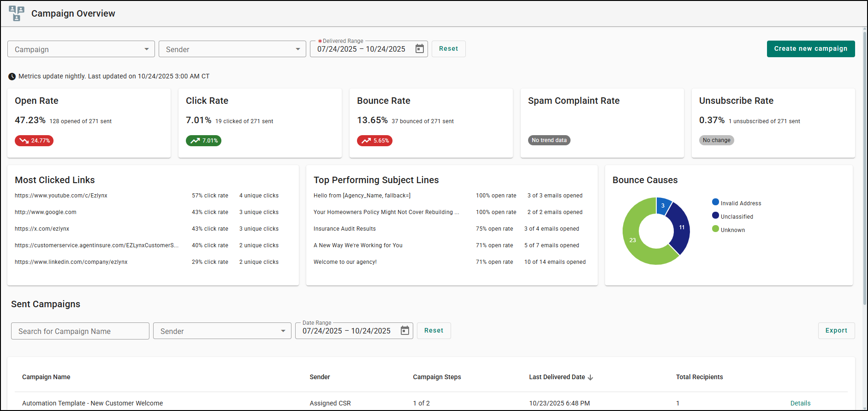Click the Assigned CSR sender cell
Image resolution: width=868 pixels, height=411 pixels.
(330, 403)
